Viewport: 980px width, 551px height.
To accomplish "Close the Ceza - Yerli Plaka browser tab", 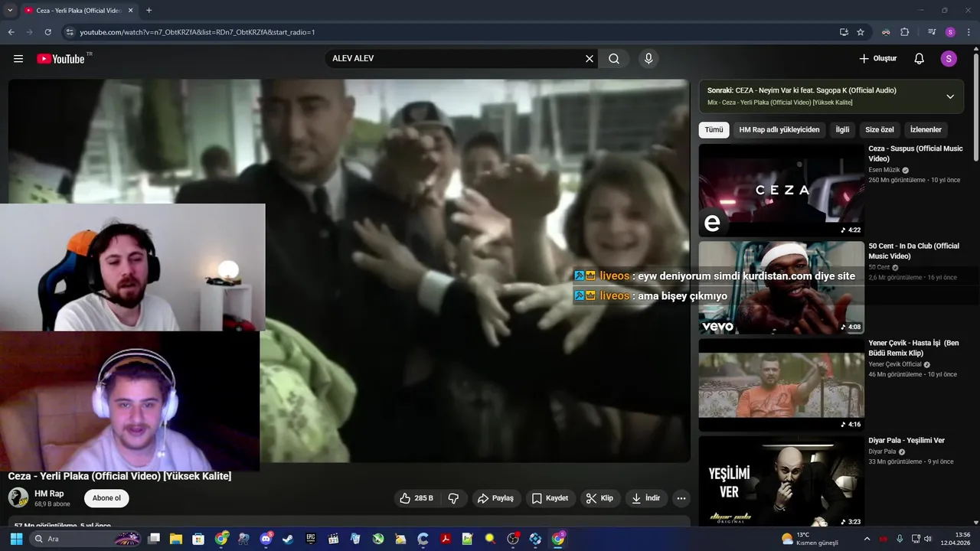I will tap(130, 11).
